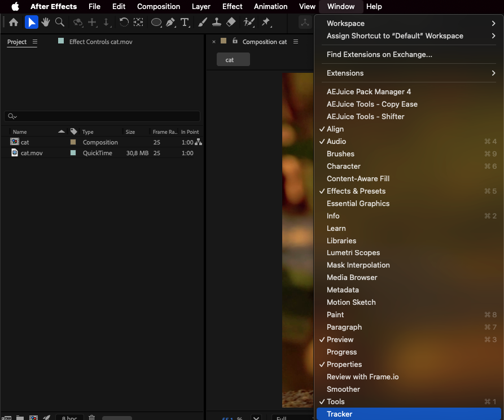Click the 8 bpc color depth button

point(69,417)
